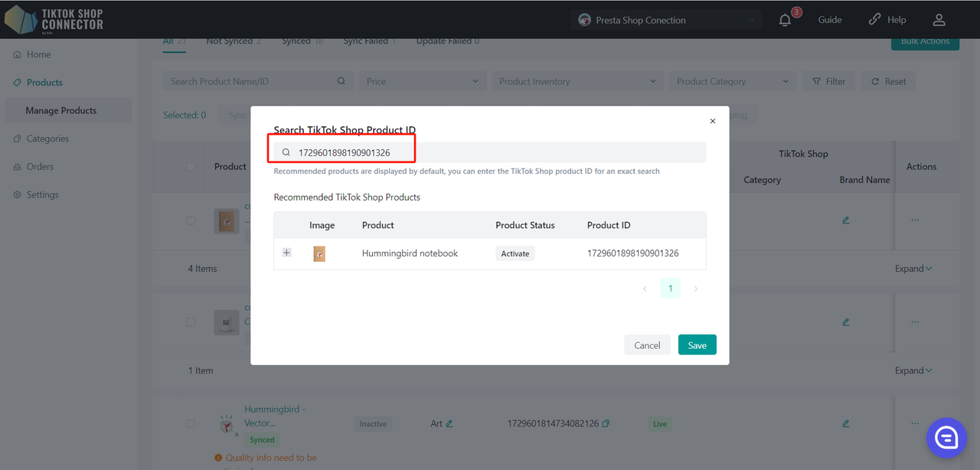Screen dimensions: 980x470
Task: Open the Price filter dropdown
Action: coord(422,81)
